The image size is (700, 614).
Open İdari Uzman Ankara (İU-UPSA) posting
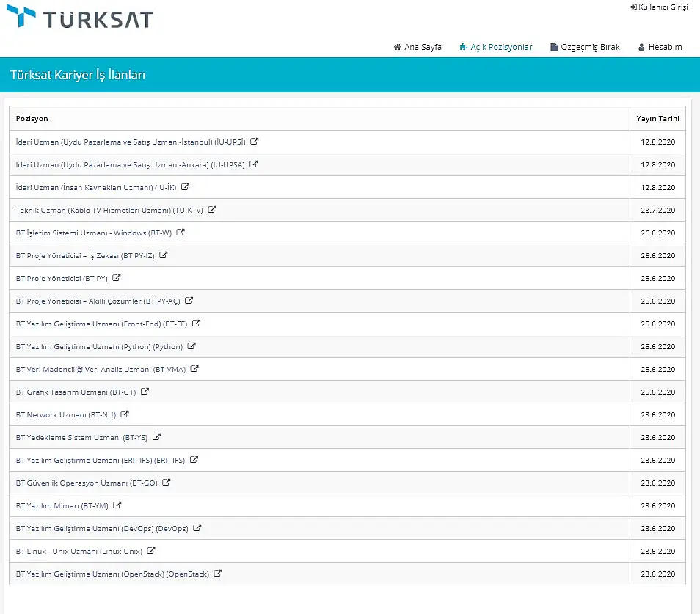coord(131,164)
